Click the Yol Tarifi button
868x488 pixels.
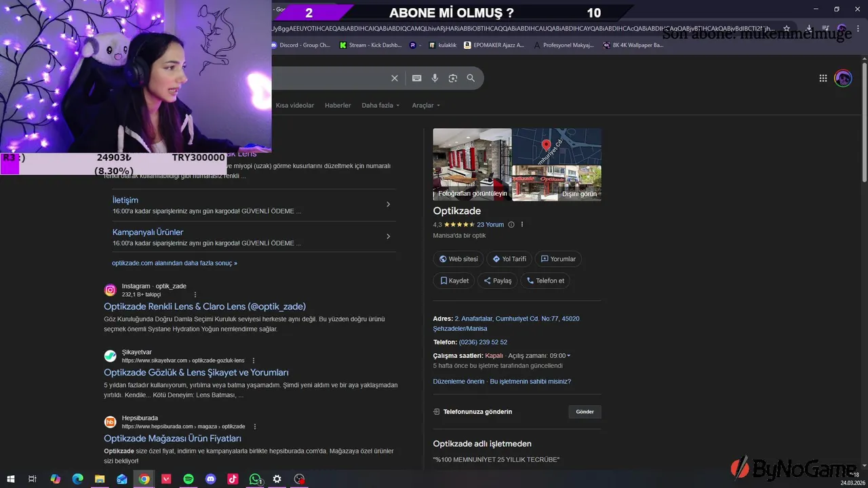click(x=509, y=259)
